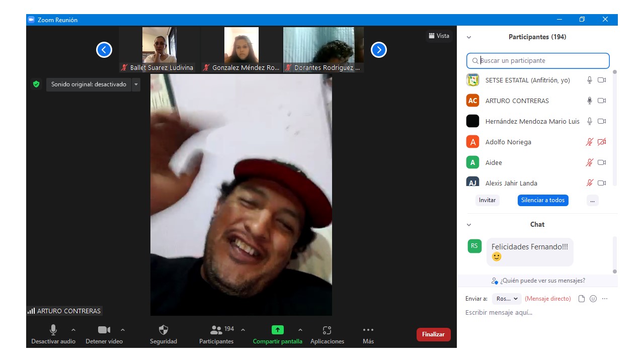Click Hernández Mendoza Mario Luis participant name
This screenshot has width=644, height=362.
point(532,121)
